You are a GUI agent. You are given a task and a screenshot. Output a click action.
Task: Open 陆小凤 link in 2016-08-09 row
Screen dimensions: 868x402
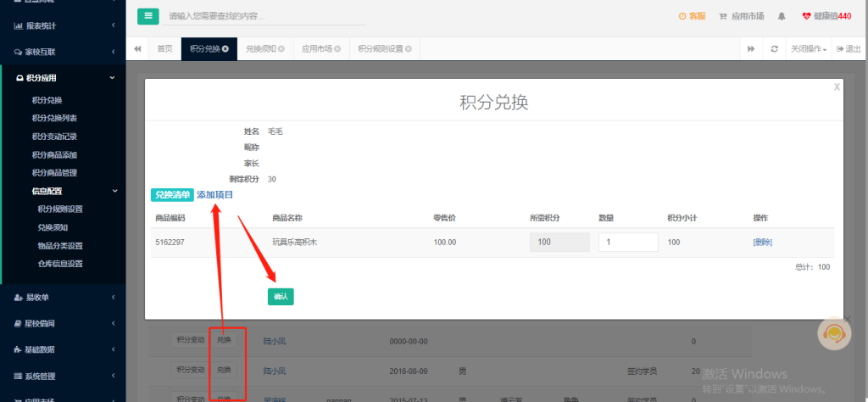pyautogui.click(x=275, y=371)
